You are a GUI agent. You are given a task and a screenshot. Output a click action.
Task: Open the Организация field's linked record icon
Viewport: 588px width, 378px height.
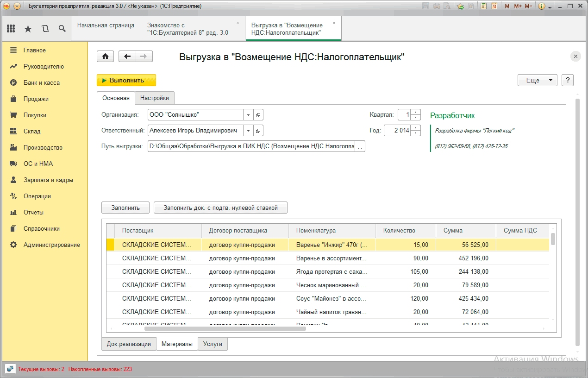coord(258,115)
